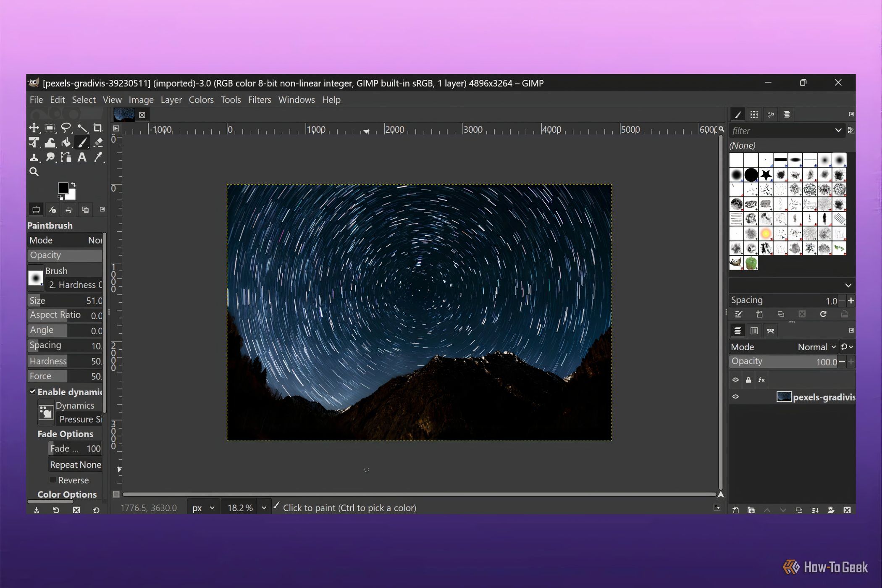Open the Layer menu
The width and height of the screenshot is (882, 588).
coord(171,100)
